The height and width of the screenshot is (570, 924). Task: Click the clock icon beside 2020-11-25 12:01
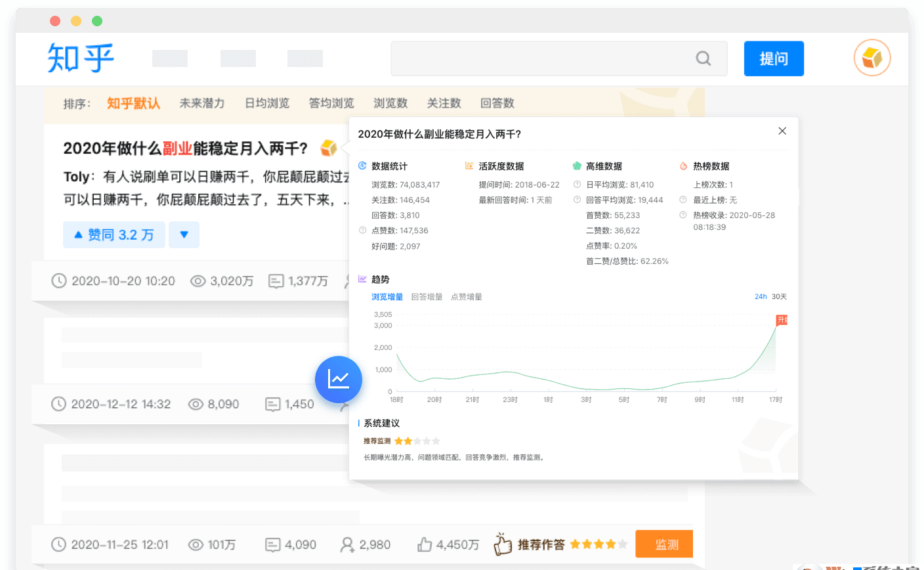click(59, 544)
